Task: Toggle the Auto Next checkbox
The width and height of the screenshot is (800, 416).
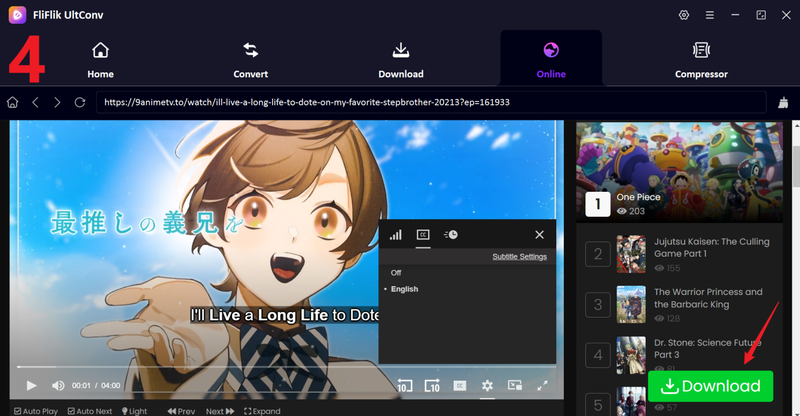Action: pyautogui.click(x=90, y=411)
